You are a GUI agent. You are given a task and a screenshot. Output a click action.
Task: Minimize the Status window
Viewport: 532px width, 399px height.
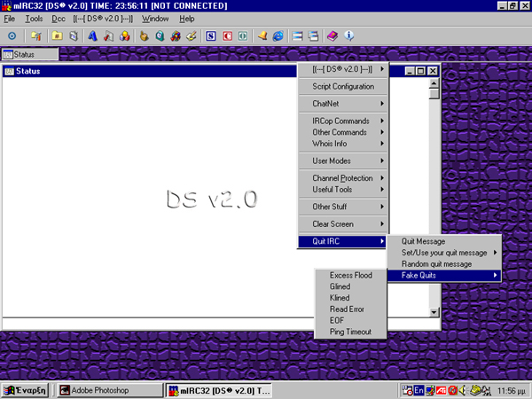[x=410, y=71]
